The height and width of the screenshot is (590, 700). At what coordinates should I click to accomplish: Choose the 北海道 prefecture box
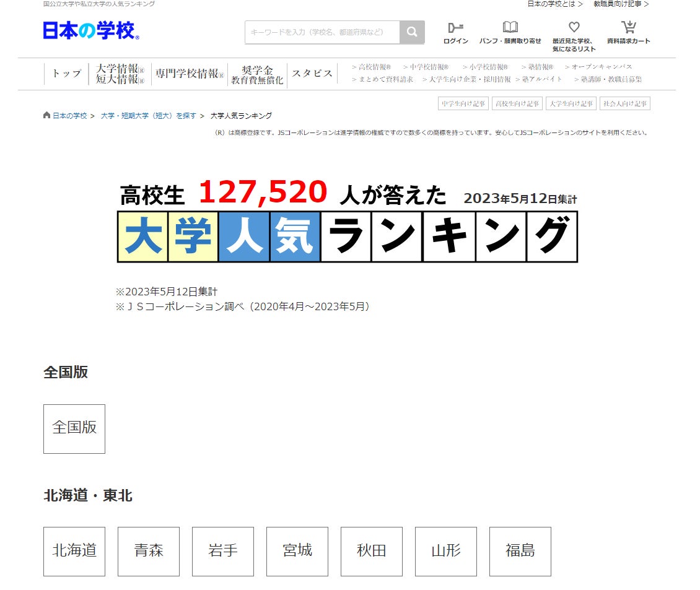pyautogui.click(x=74, y=551)
